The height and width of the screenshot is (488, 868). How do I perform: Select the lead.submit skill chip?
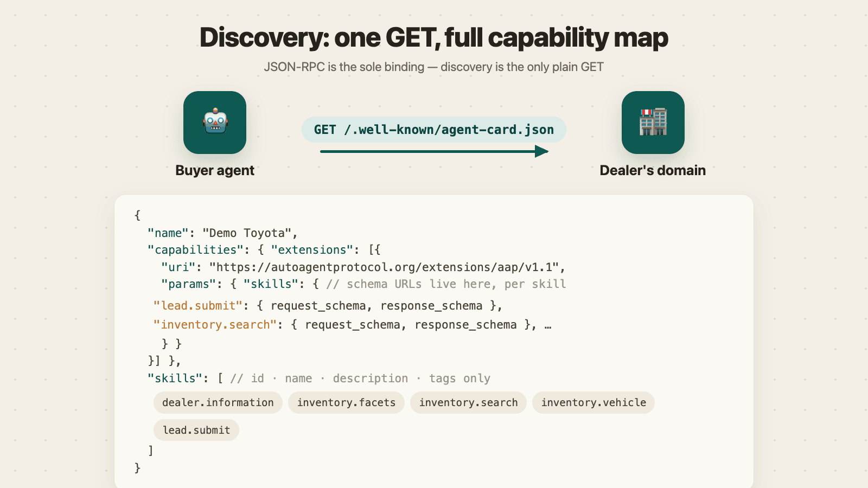point(196,430)
